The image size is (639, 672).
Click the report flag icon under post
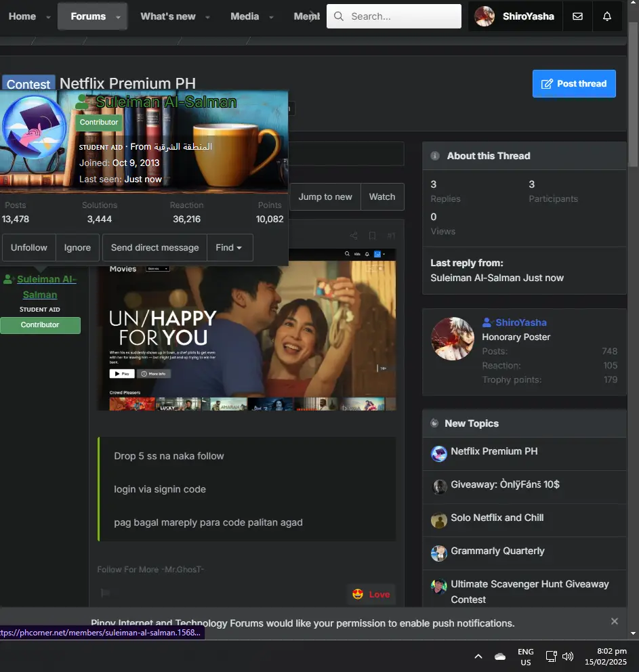[105, 593]
